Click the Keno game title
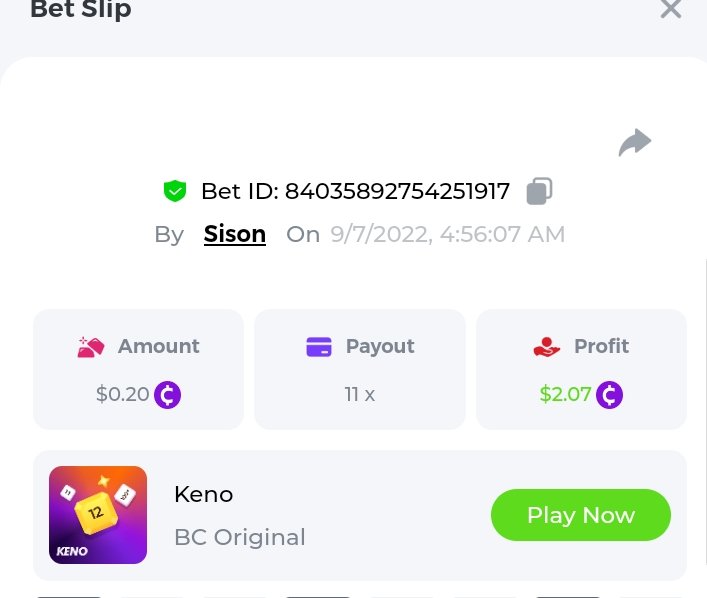The width and height of the screenshot is (707, 598). [203, 493]
